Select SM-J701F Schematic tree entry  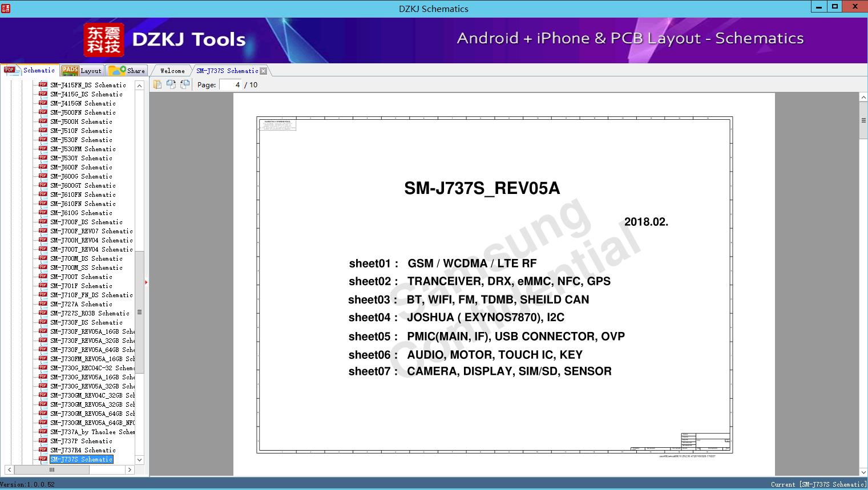coord(81,286)
